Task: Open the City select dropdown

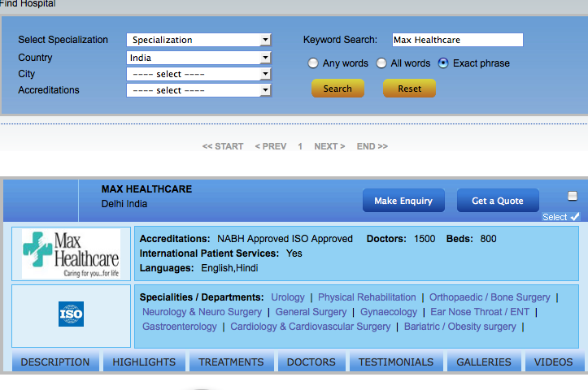Action: click(x=198, y=74)
